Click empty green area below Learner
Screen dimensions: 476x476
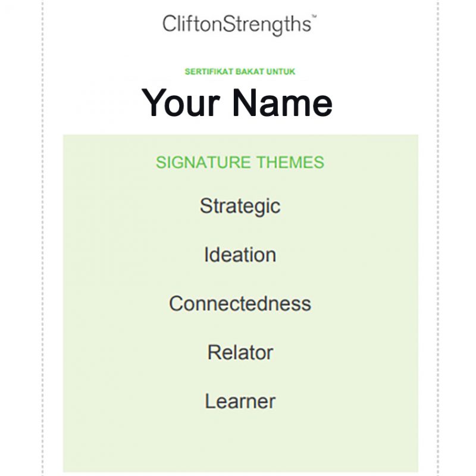[x=240, y=443]
